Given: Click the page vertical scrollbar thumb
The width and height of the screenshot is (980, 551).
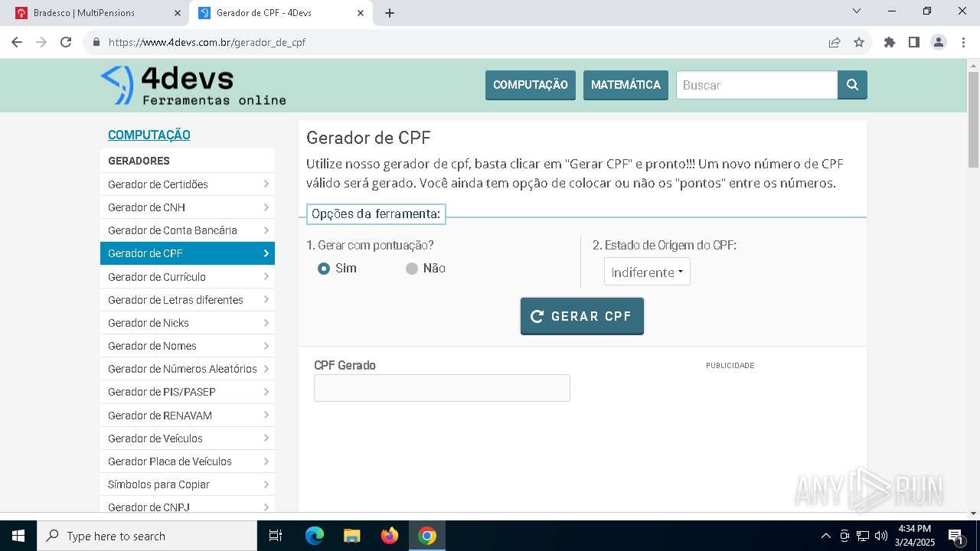Looking at the screenshot, I should [x=973, y=119].
